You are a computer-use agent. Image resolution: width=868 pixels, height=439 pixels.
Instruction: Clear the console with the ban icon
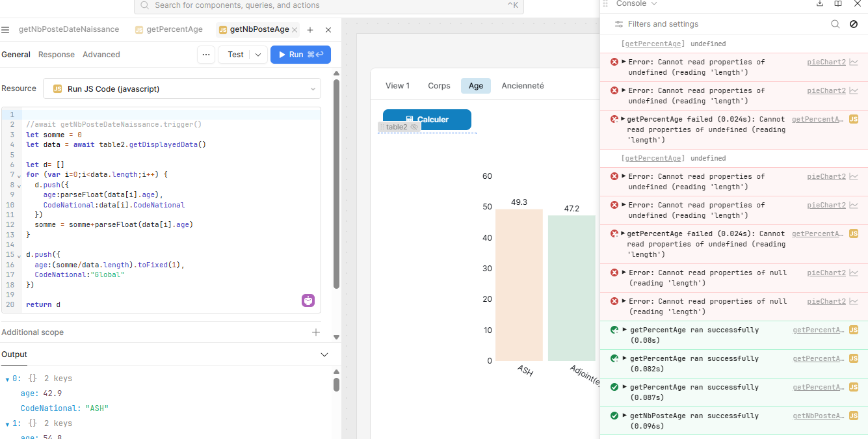click(x=854, y=24)
